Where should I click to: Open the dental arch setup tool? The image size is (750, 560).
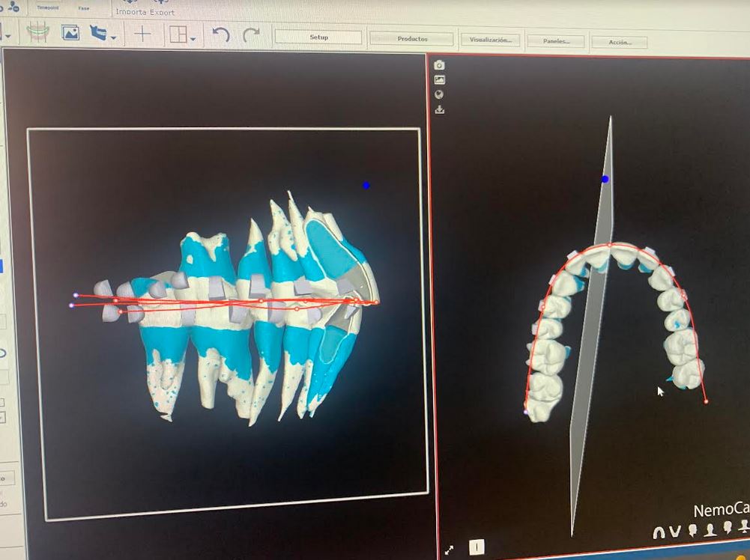(x=37, y=32)
